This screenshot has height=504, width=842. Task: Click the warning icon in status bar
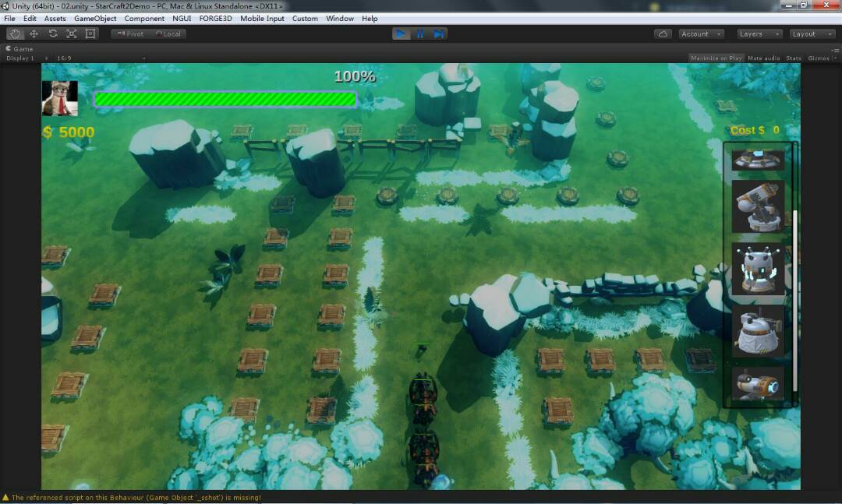pyautogui.click(x=5, y=498)
